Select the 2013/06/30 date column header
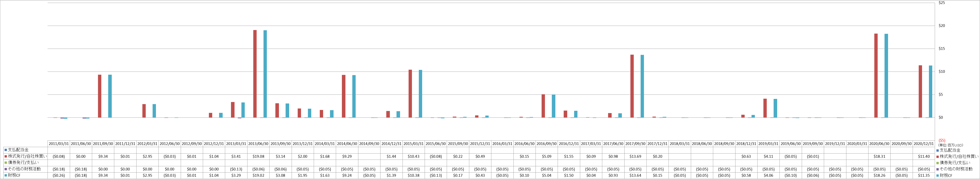 (258, 144)
